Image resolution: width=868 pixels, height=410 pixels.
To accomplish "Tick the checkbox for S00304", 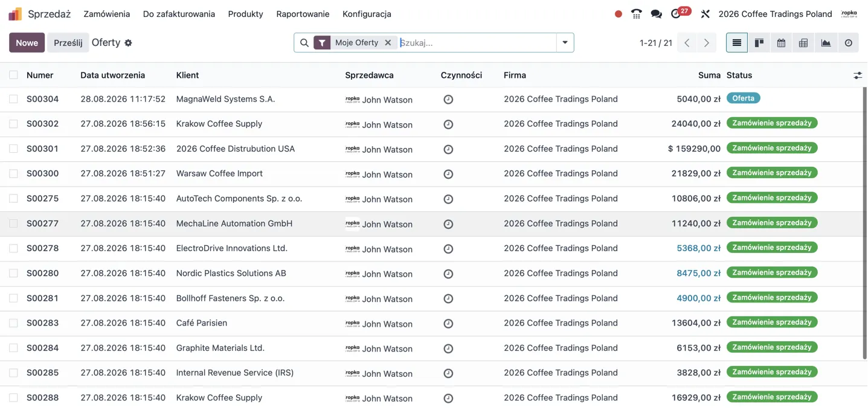I will [x=13, y=99].
